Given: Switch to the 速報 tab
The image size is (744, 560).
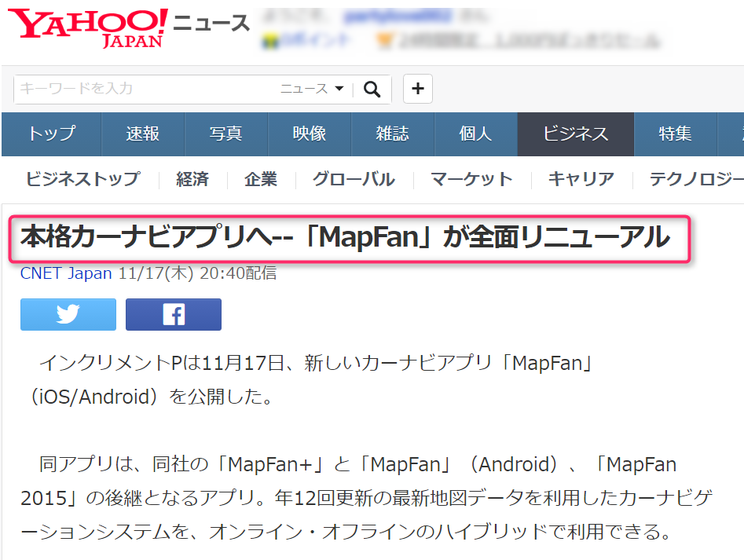Looking at the screenshot, I should point(143,134).
